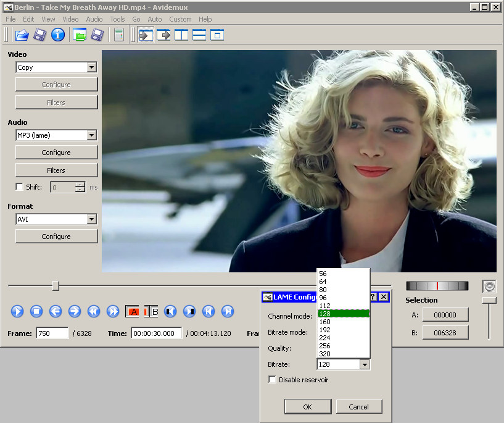The image size is (504, 423).
Task: Choose 56 in bitrate list
Action: click(343, 274)
